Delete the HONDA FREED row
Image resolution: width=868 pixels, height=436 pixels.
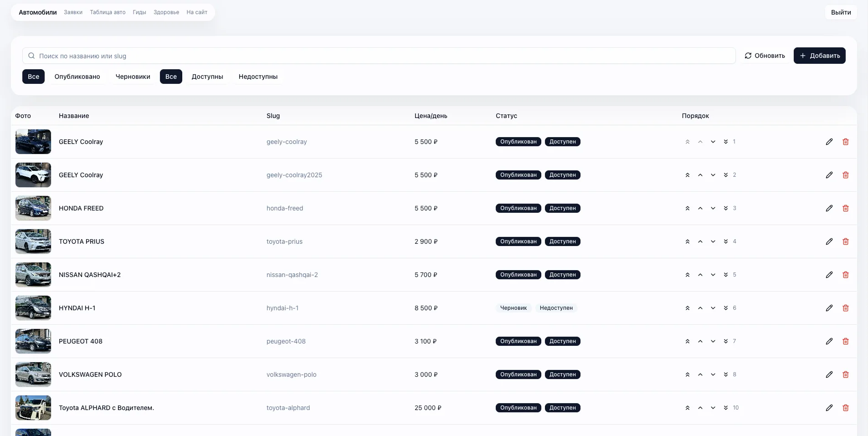pos(846,208)
